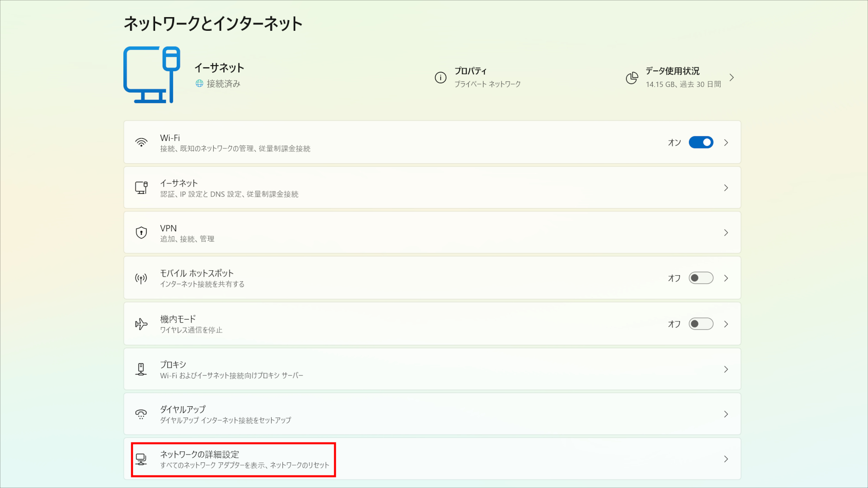Click the properties info icon
Screen dimensions: 868x488
[441, 77]
